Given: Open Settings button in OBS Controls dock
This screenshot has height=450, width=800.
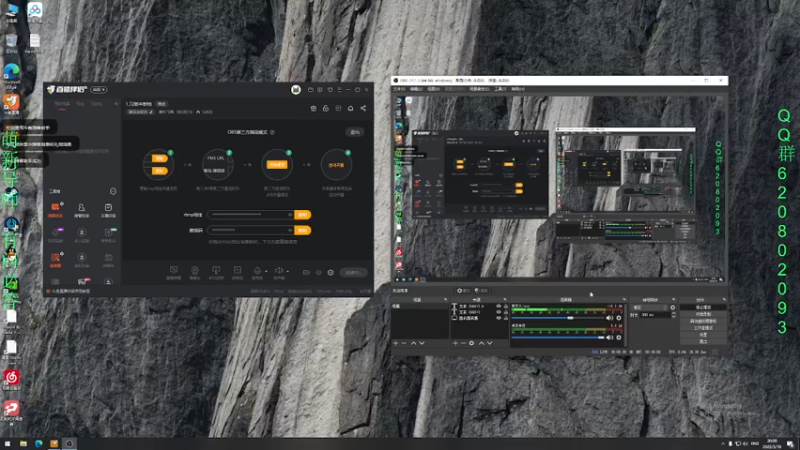Looking at the screenshot, I should [703, 335].
